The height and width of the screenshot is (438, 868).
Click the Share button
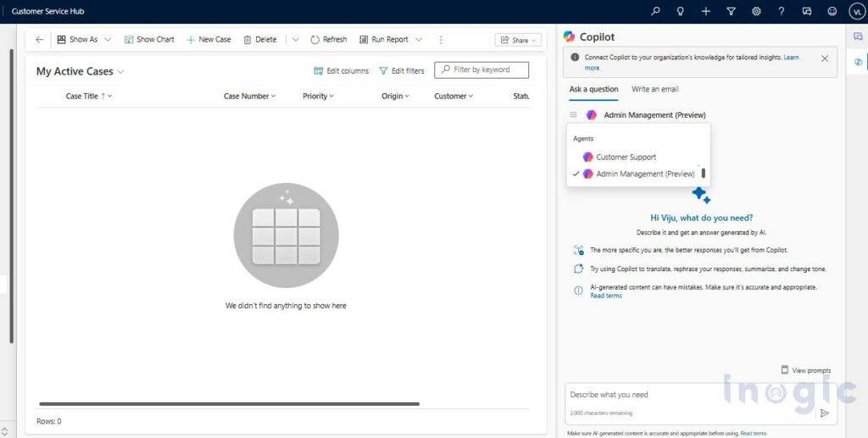(518, 40)
